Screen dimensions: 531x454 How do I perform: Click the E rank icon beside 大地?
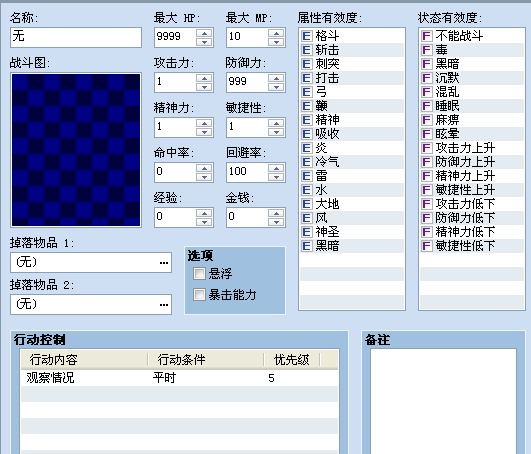coord(306,204)
